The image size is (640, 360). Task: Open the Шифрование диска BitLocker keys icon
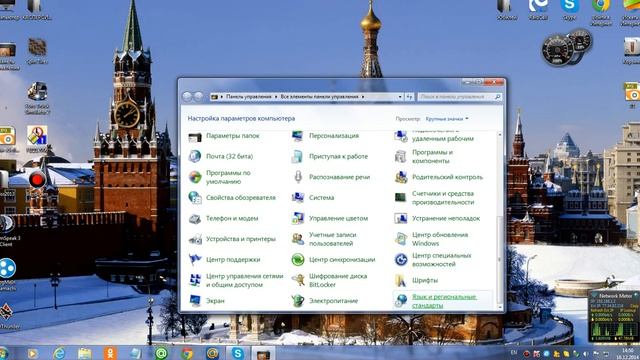pyautogui.click(x=298, y=280)
